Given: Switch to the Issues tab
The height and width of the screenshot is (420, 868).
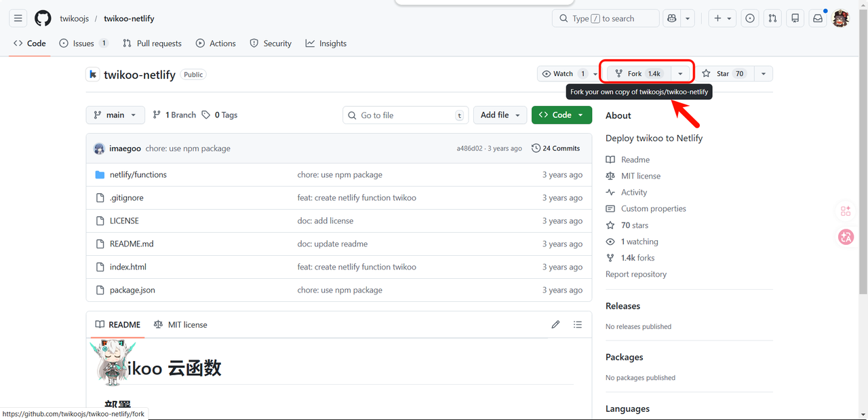Looking at the screenshot, I should click(83, 43).
